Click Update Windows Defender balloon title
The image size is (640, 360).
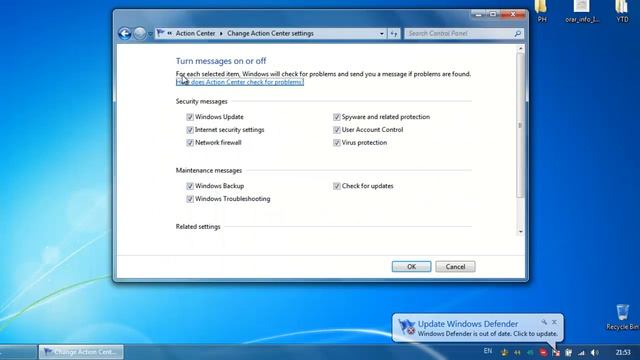(x=468, y=324)
